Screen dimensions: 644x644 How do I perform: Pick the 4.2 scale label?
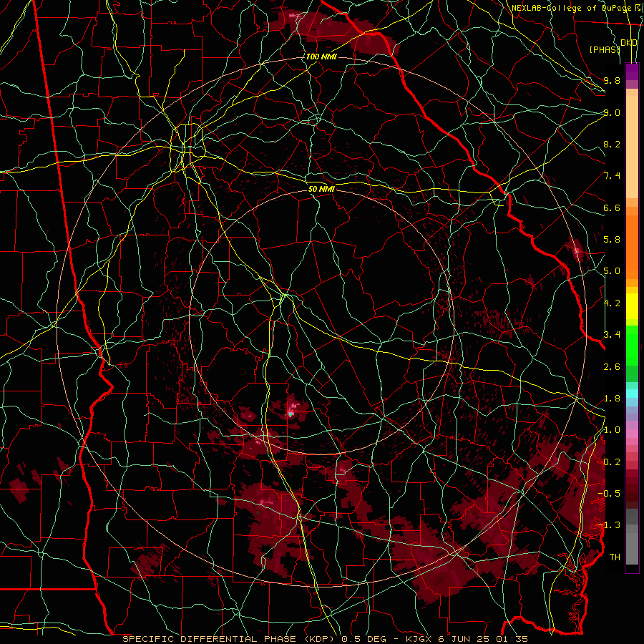click(x=612, y=303)
